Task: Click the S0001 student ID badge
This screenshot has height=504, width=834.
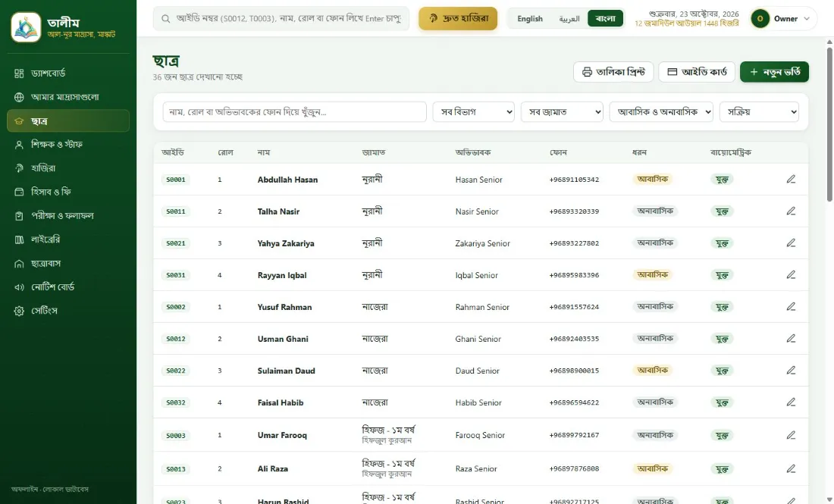Action: click(x=176, y=180)
